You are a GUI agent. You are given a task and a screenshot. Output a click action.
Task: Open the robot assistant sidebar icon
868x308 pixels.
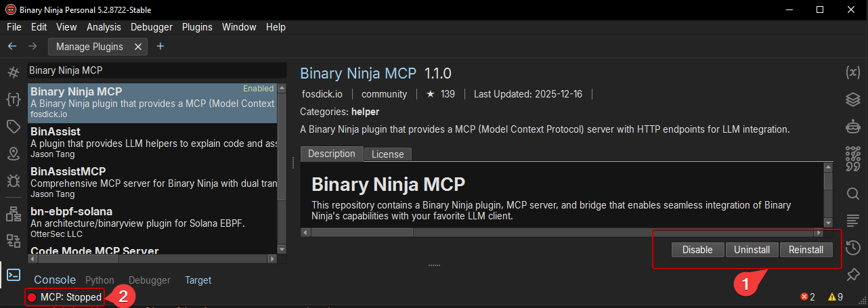point(853,126)
